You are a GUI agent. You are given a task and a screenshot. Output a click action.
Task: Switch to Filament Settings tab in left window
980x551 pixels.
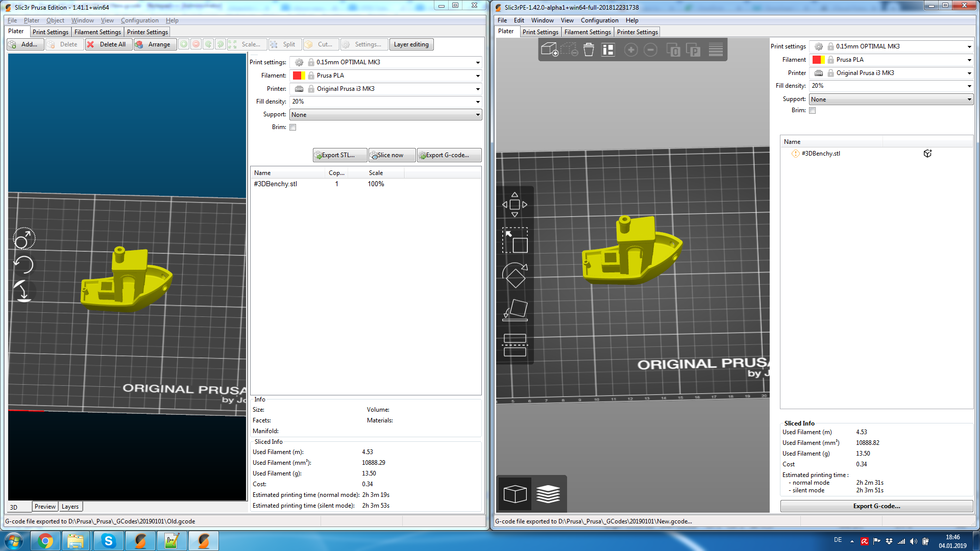97,32
